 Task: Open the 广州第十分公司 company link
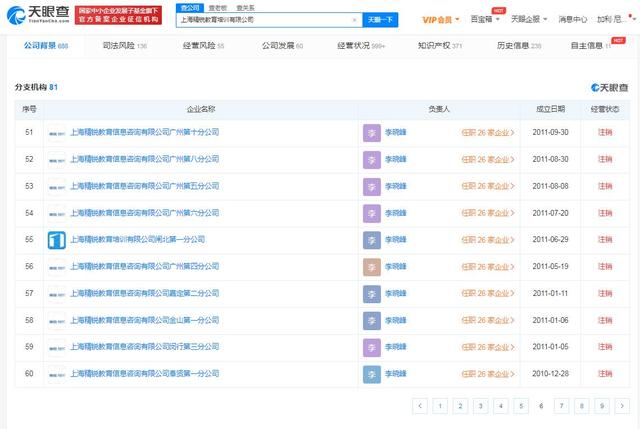[x=144, y=132]
